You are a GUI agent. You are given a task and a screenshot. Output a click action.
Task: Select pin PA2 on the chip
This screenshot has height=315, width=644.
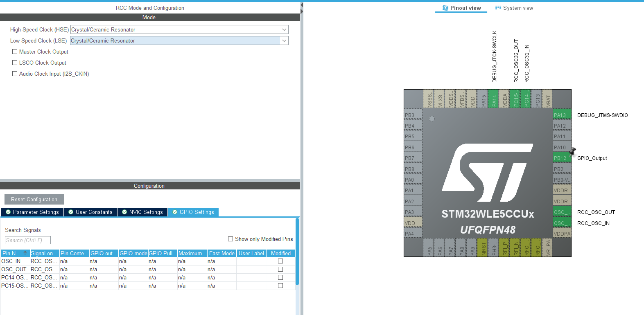pos(413,201)
